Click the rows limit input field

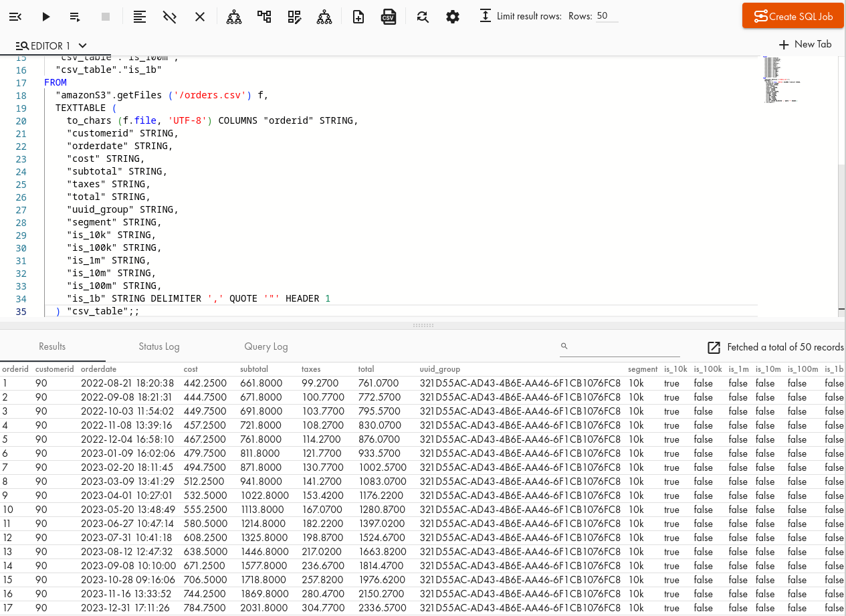[x=607, y=16]
